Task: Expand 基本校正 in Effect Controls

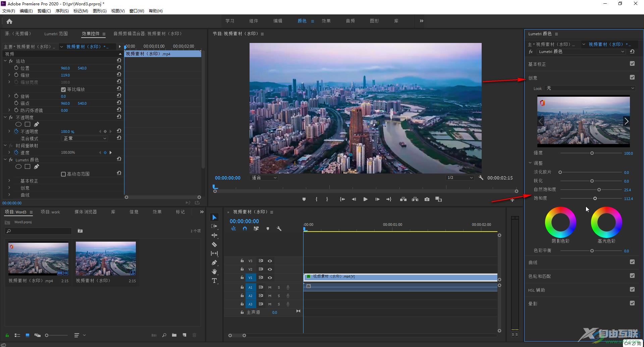Action: [9, 181]
